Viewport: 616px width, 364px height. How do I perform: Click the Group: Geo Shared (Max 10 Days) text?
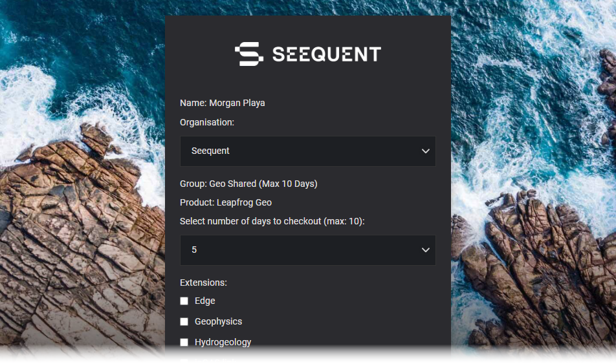tap(248, 184)
